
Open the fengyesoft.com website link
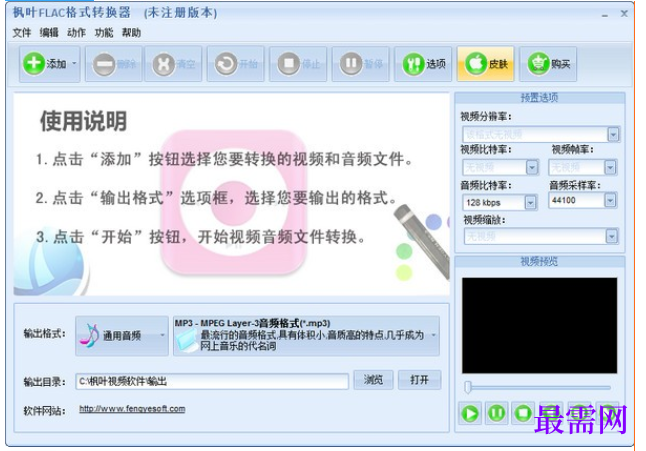click(x=132, y=409)
